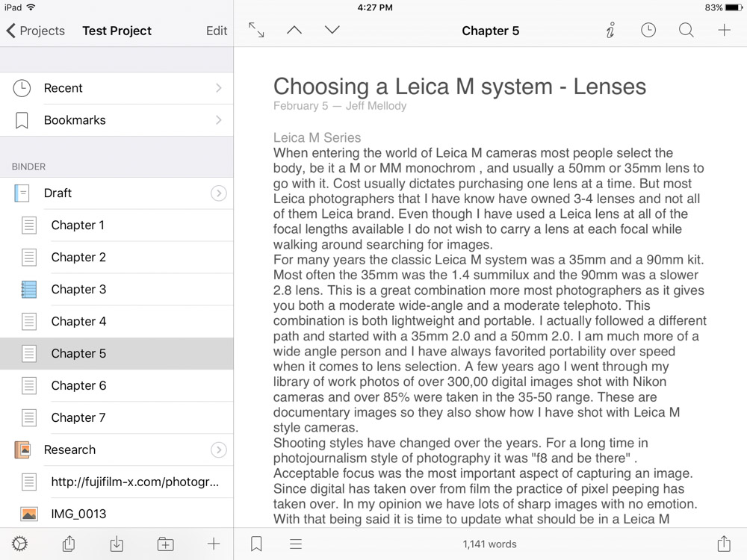
Task: Select the Research folder in binder
Action: click(117, 449)
